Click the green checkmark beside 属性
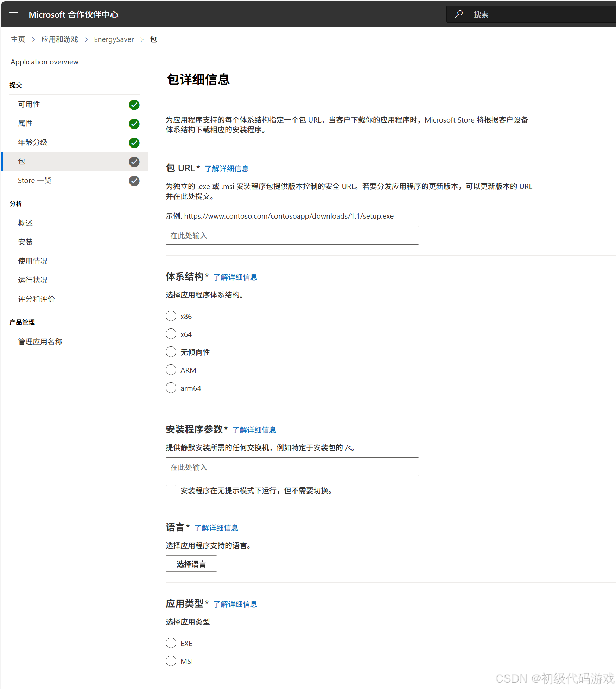The width and height of the screenshot is (616, 689). [x=134, y=124]
